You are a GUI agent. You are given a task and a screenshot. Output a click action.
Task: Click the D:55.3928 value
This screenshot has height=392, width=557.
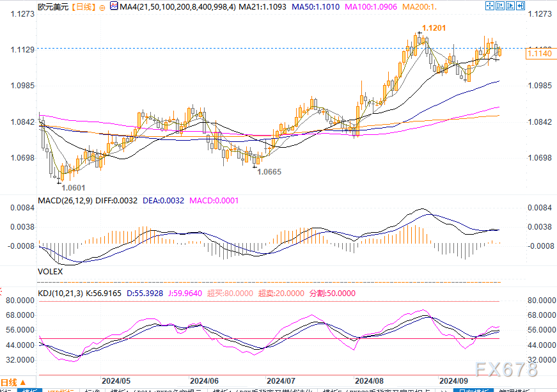[x=145, y=294]
